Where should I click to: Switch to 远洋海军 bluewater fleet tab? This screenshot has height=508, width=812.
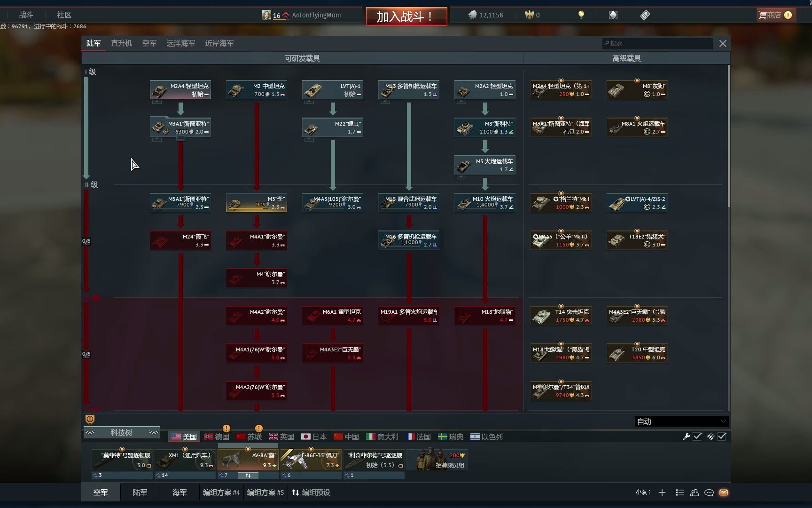(181, 43)
